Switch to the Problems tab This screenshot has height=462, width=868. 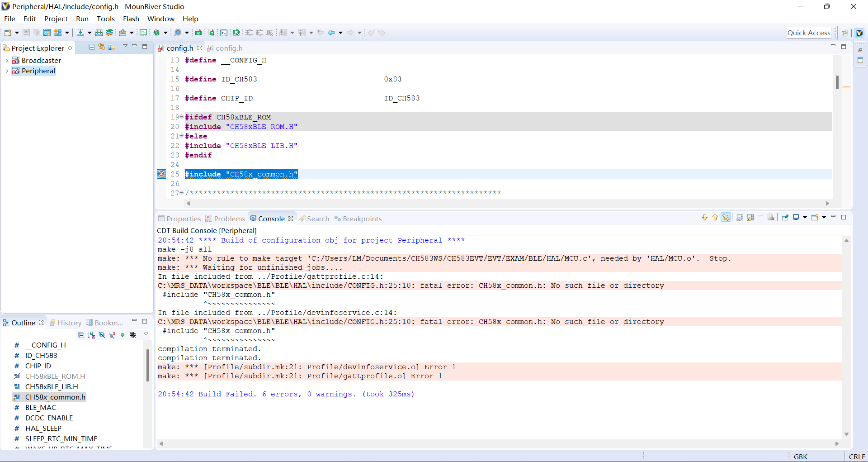point(225,219)
